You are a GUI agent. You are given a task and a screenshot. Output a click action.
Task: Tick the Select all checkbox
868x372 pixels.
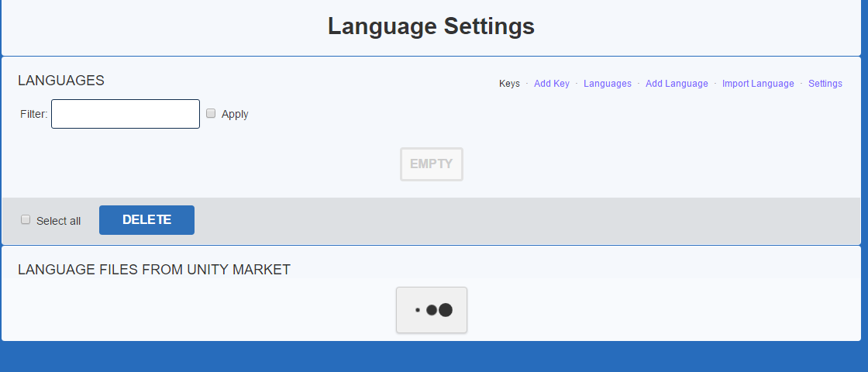coord(26,220)
